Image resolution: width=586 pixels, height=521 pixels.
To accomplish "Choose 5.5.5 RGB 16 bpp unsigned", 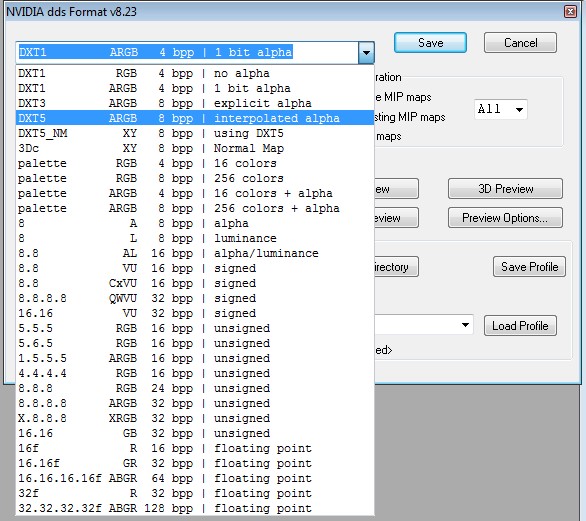I will [x=195, y=328].
